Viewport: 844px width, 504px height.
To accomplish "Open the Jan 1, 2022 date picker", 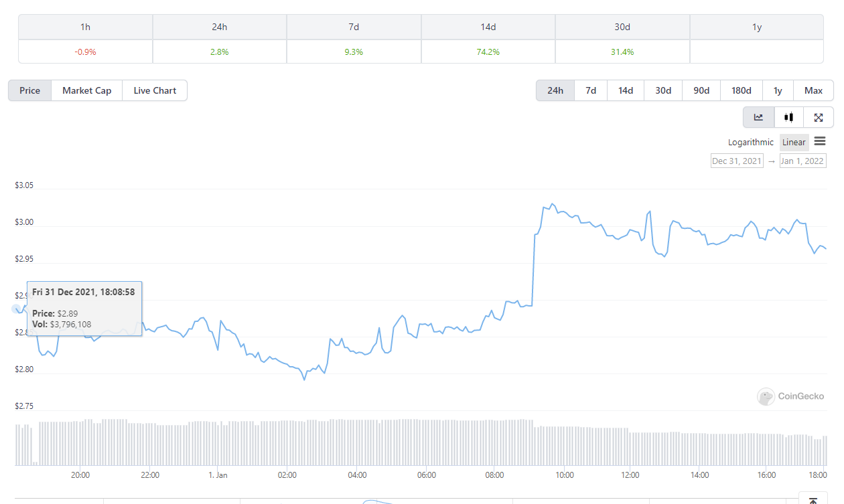I will click(x=802, y=161).
